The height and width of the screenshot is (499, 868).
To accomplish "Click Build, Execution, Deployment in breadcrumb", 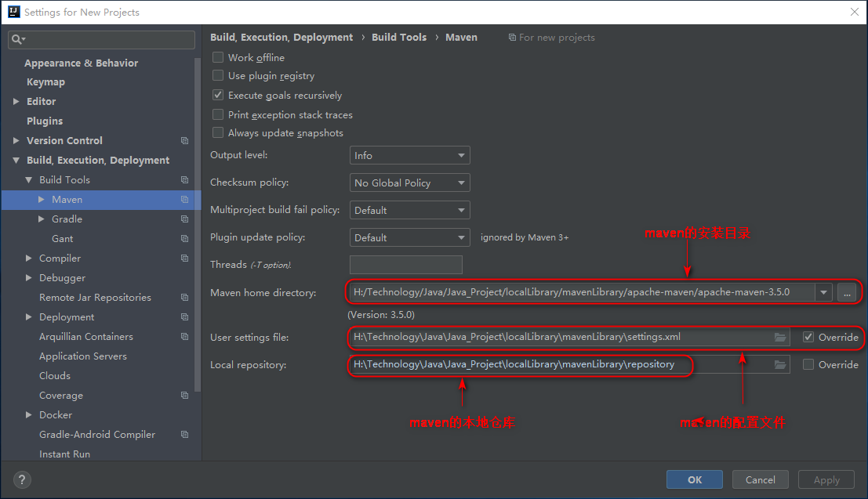I will tap(281, 37).
